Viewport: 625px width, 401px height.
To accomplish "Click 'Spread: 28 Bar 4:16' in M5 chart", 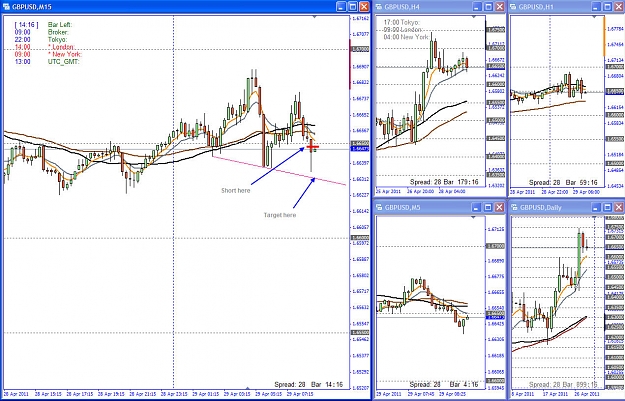I will point(444,385).
